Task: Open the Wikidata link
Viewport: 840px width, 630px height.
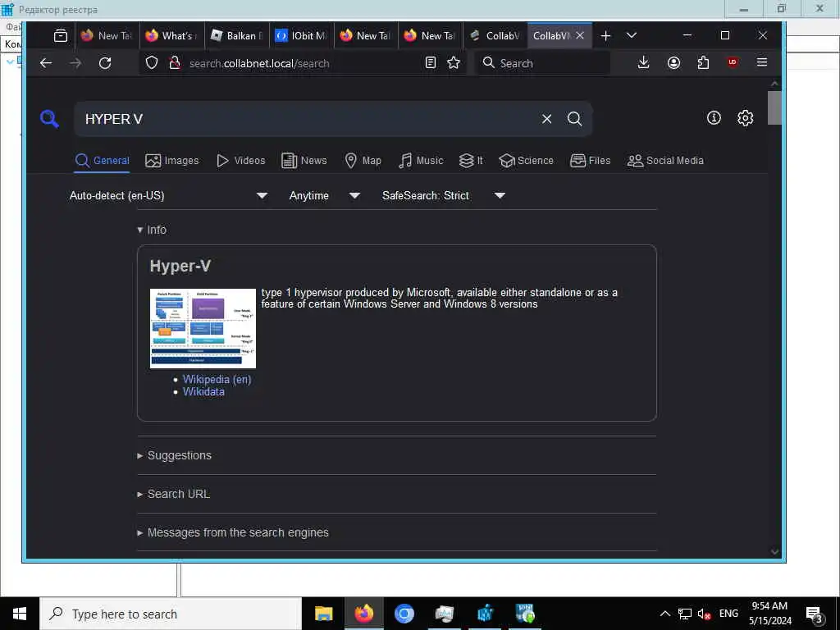Action: pos(203,391)
